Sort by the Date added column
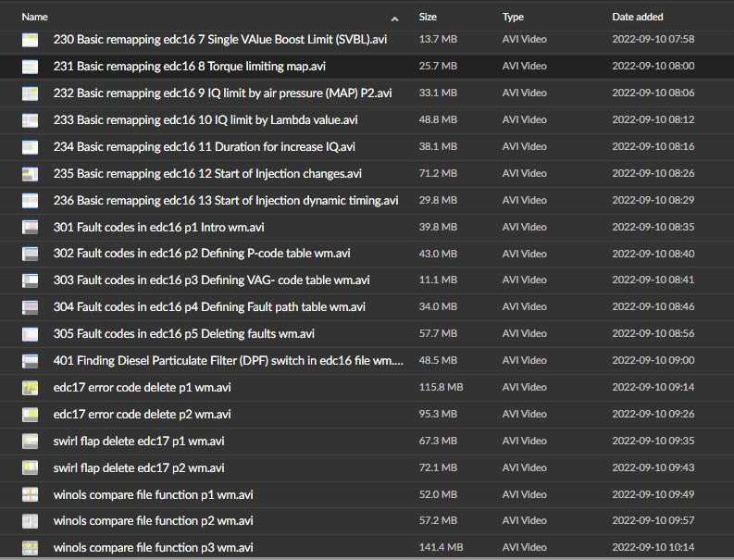The height and width of the screenshot is (560, 734). pos(637,17)
